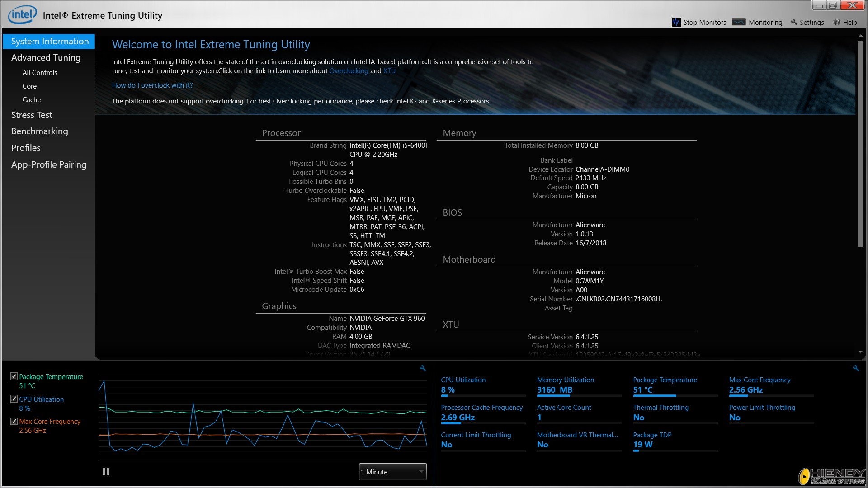This screenshot has width=868, height=488.
Task: Toggle the CPU Utilization checkbox
Action: pyautogui.click(x=14, y=399)
